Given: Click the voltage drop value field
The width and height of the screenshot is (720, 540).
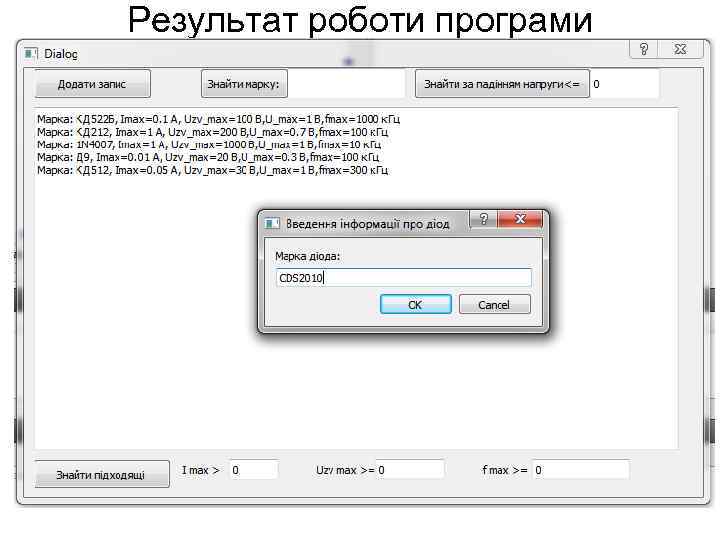Looking at the screenshot, I should point(624,84).
